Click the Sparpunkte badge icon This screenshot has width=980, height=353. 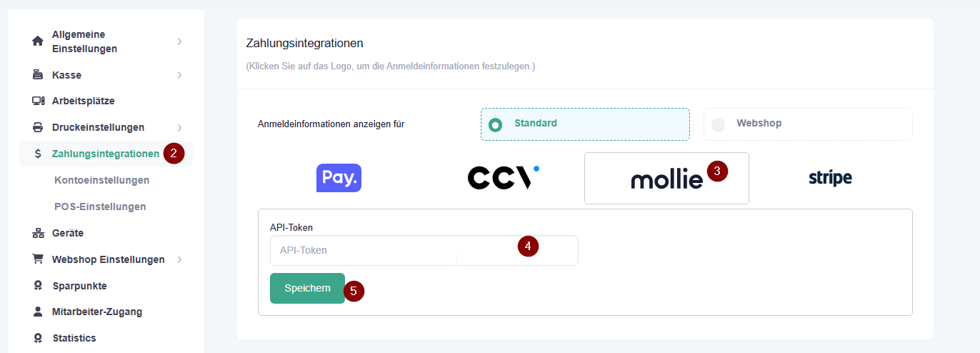pyautogui.click(x=38, y=286)
